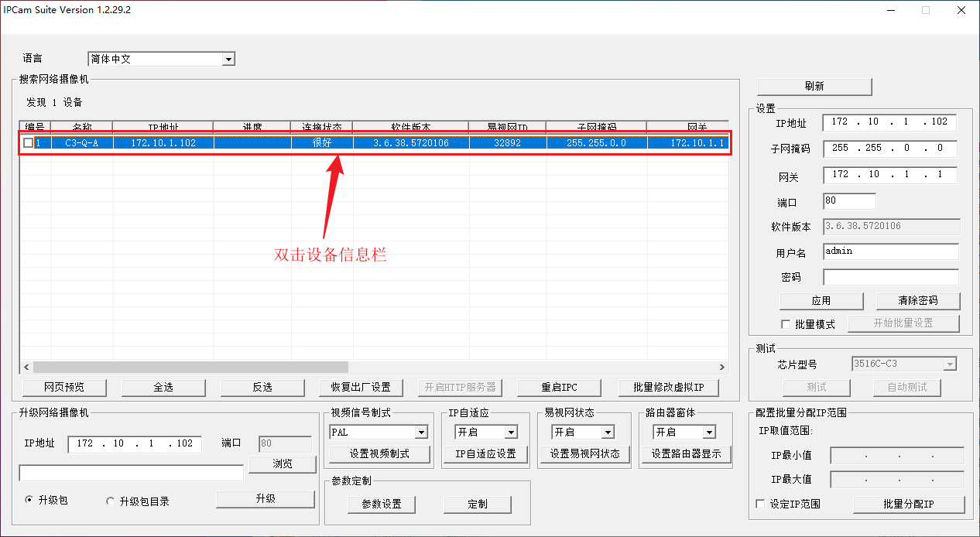Click the 易视网ID column header

point(508,126)
